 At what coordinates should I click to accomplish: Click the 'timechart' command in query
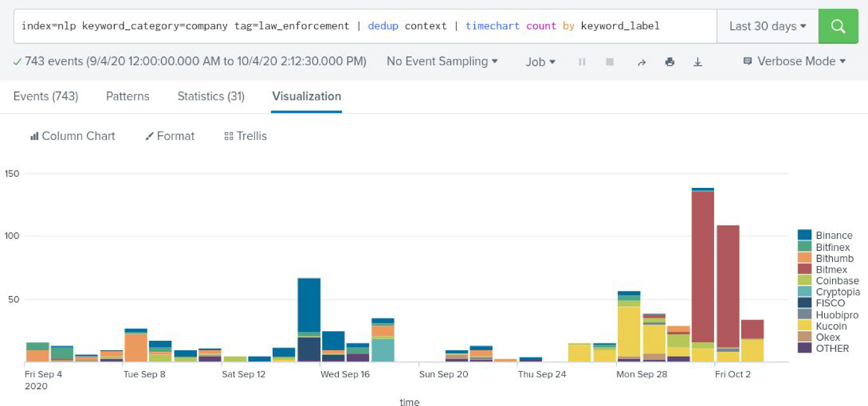[x=492, y=26]
